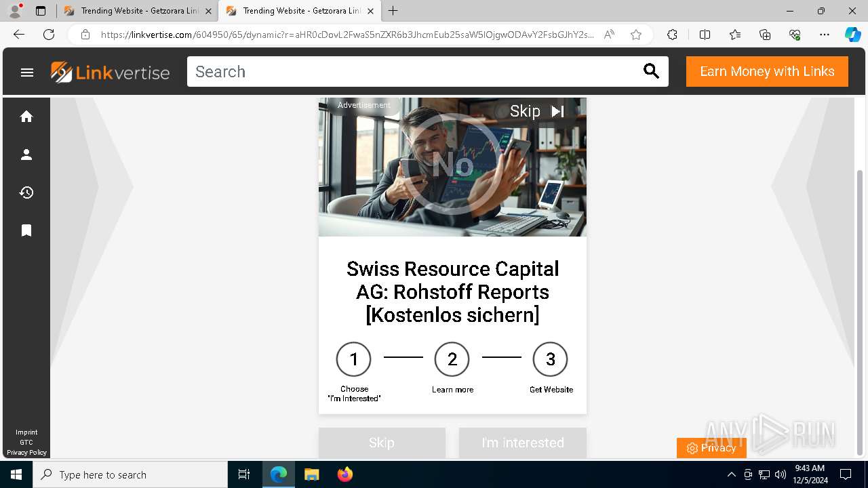Open the Linkvertise hamburger menu
Viewport: 868px width, 488px height.
[27, 72]
